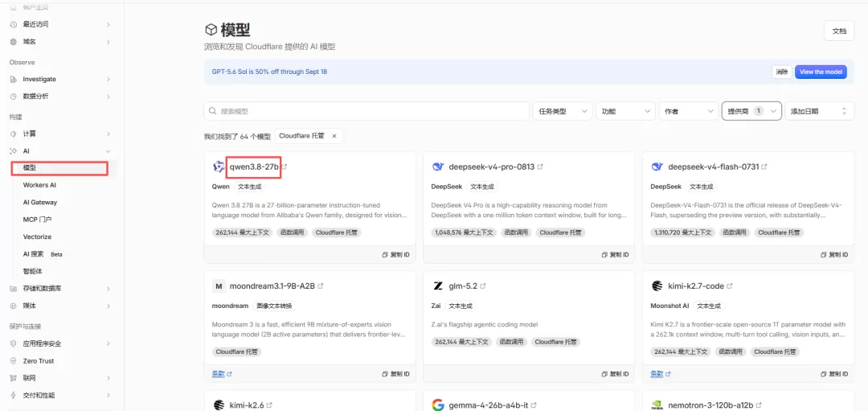Click the 数据分析 sidebar icon

pyautogui.click(x=14, y=96)
